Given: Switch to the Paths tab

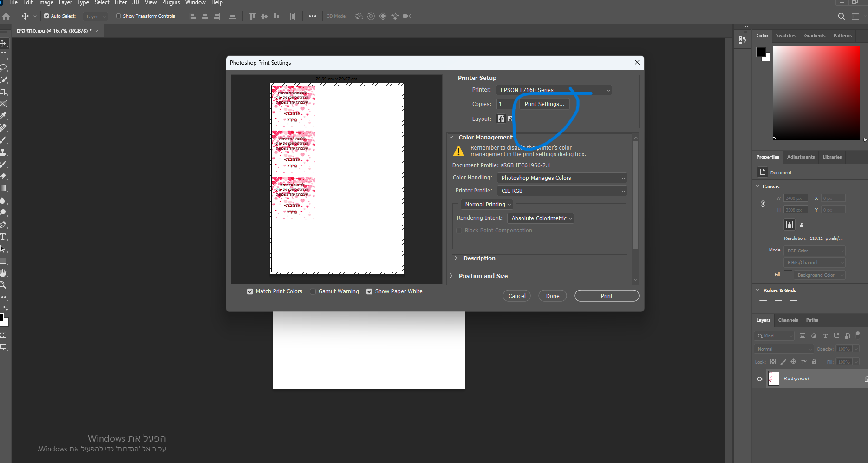Looking at the screenshot, I should point(812,320).
